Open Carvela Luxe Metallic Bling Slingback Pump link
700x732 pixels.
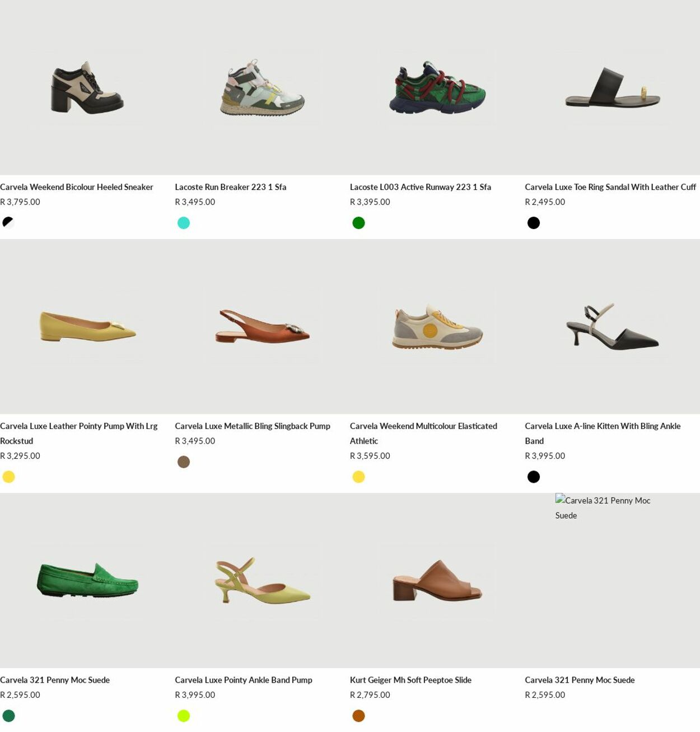click(253, 426)
